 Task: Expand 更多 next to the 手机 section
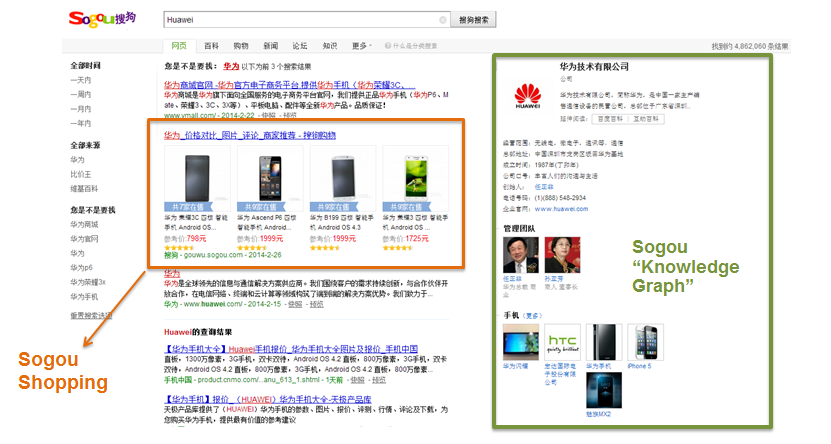534,316
